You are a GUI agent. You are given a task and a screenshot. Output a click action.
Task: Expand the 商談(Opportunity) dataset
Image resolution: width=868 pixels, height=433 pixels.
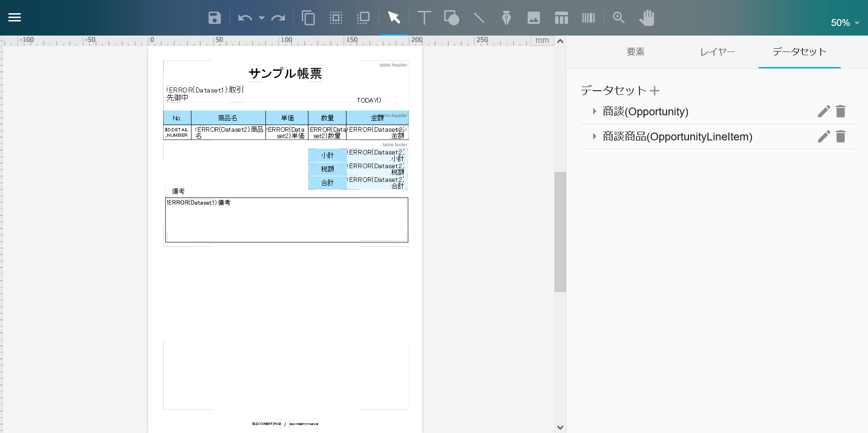click(x=594, y=111)
